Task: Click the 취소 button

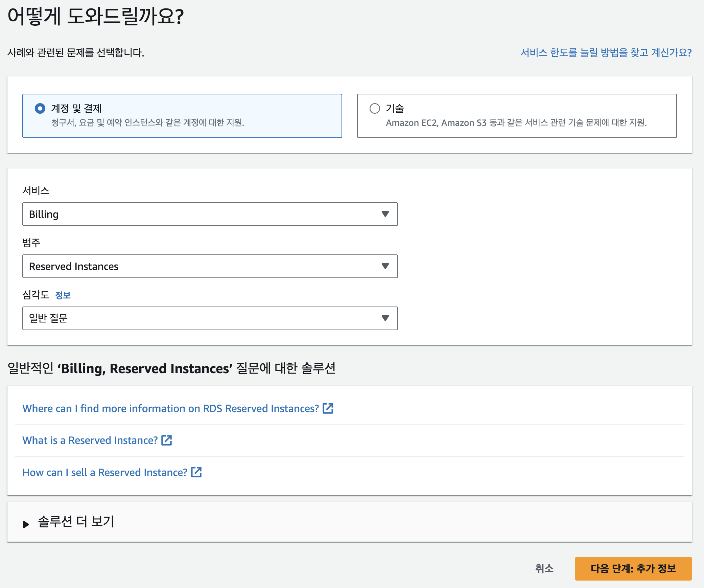Action: [x=544, y=568]
